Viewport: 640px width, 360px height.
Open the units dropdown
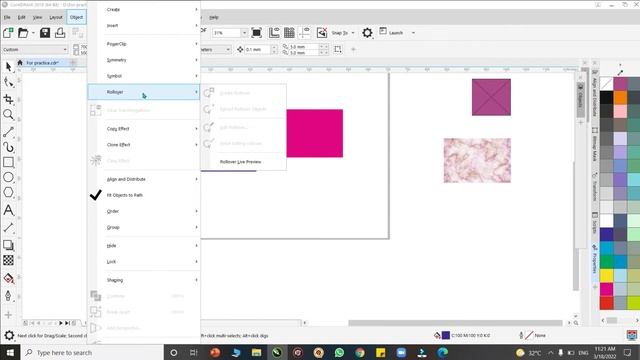pyautogui.click(x=228, y=49)
